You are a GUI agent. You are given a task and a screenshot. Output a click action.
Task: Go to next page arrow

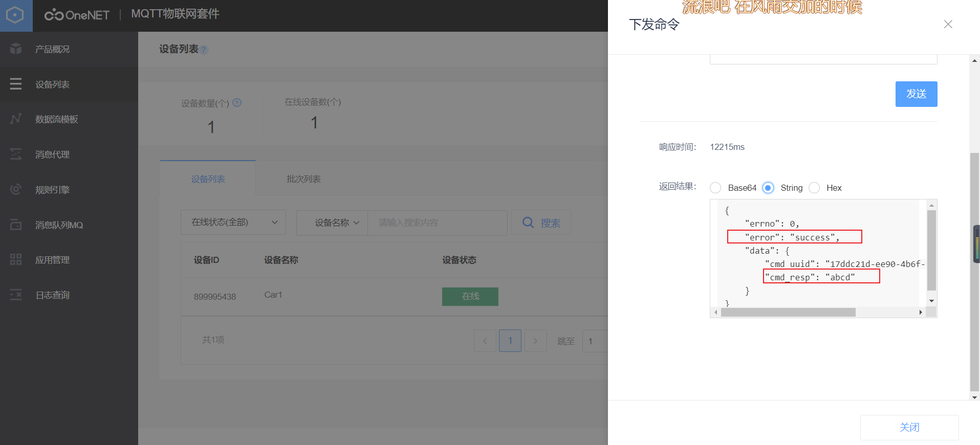coord(535,341)
